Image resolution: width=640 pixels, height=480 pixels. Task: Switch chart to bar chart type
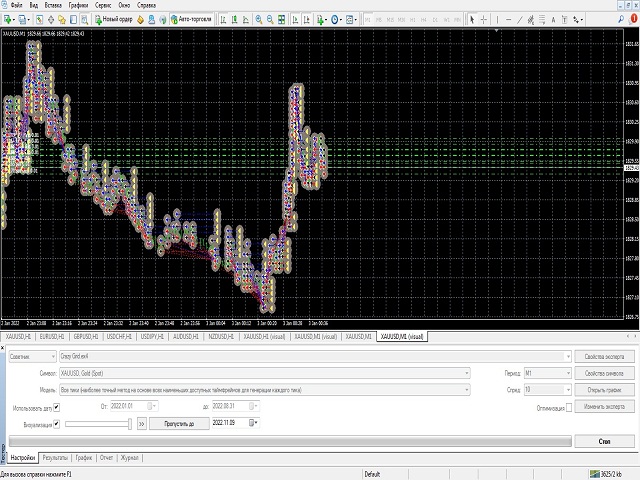pyautogui.click(x=223, y=19)
